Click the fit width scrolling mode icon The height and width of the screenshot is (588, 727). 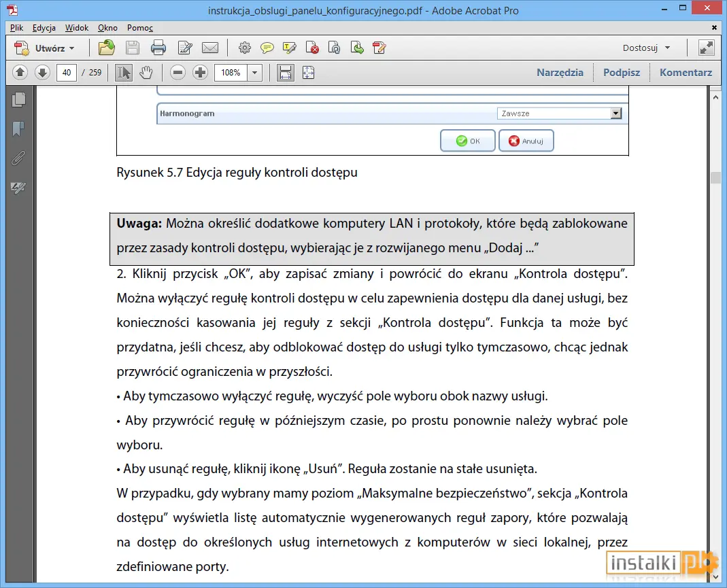[285, 73]
